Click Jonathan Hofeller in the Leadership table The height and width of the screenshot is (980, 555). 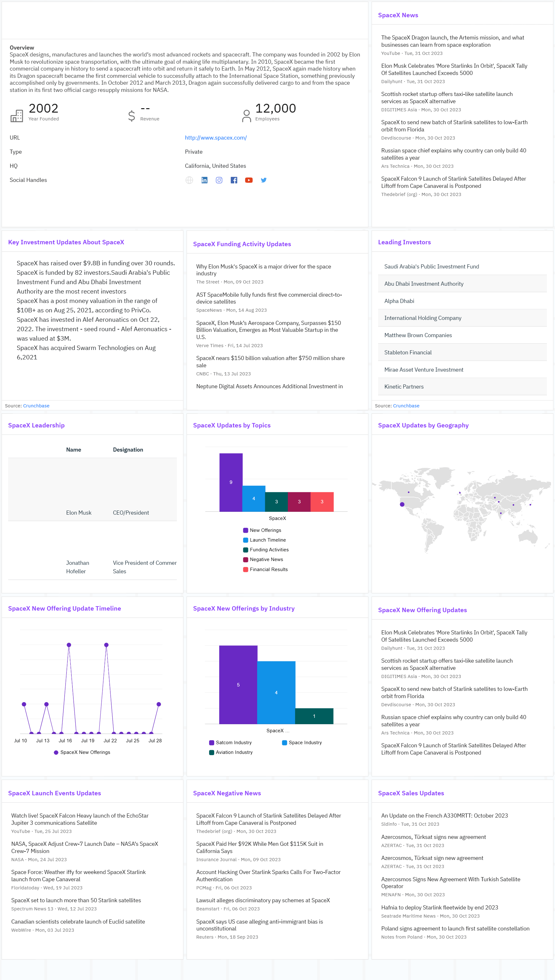77,567
